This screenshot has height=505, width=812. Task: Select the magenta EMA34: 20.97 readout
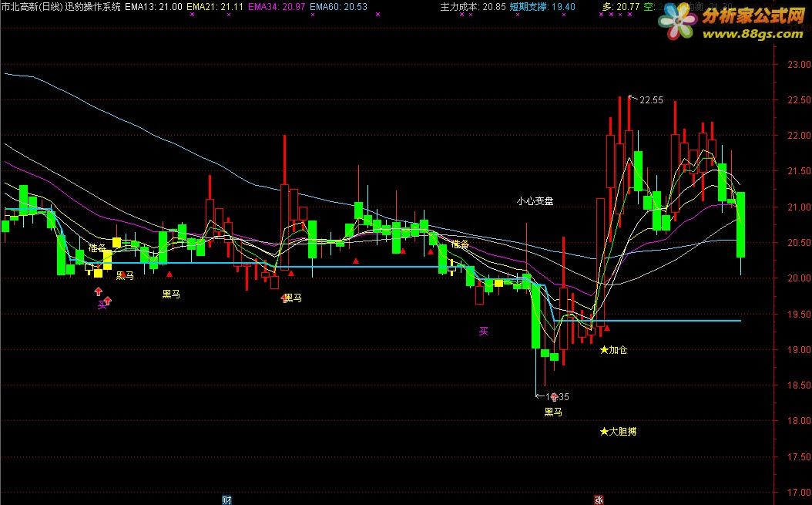click(277, 7)
